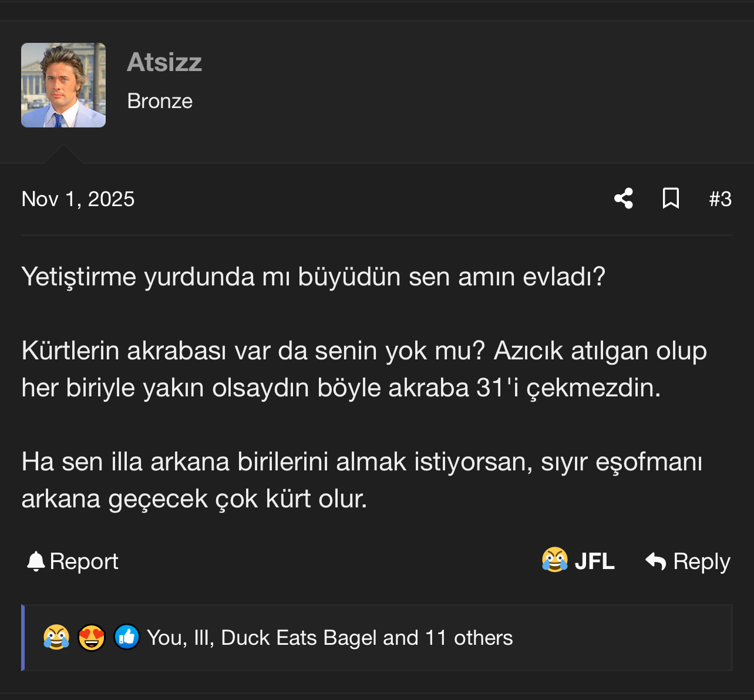Open the #3 post permalink

[x=720, y=199]
